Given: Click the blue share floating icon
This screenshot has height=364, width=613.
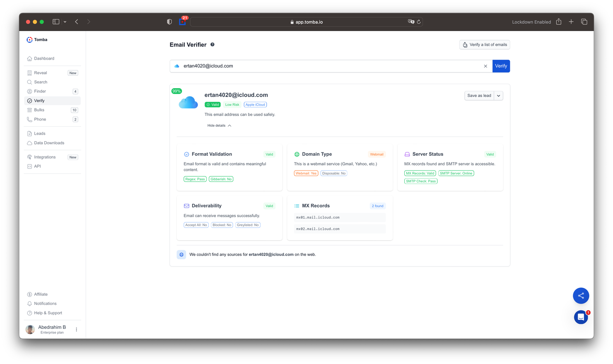Looking at the screenshot, I should pyautogui.click(x=581, y=296).
